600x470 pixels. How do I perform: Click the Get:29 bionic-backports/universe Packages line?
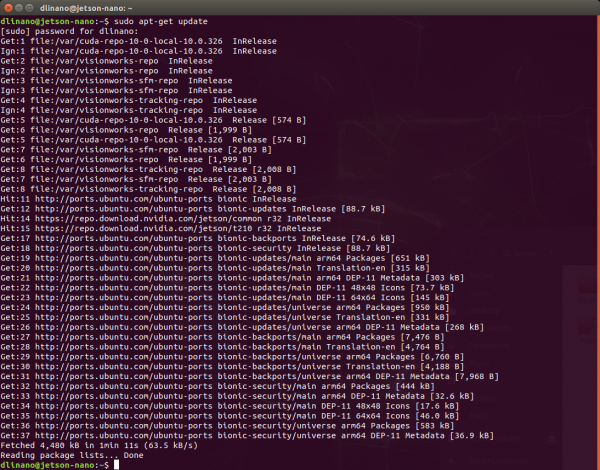[x=232, y=357]
